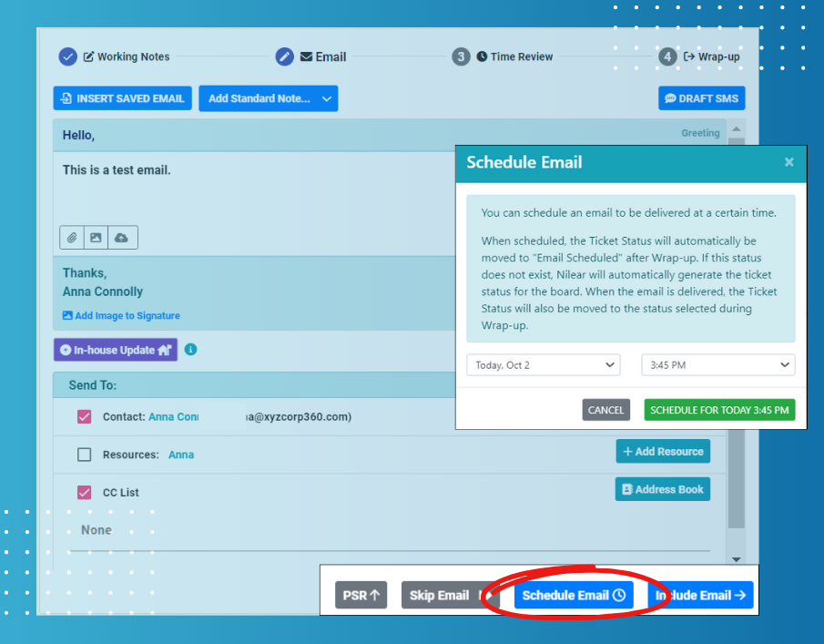Close the Schedule Email dialog
The width and height of the screenshot is (824, 644).
tap(788, 162)
